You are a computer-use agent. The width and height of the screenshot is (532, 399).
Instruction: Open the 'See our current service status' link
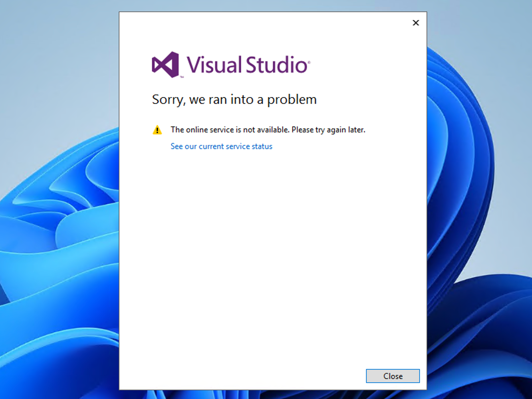pyautogui.click(x=221, y=146)
